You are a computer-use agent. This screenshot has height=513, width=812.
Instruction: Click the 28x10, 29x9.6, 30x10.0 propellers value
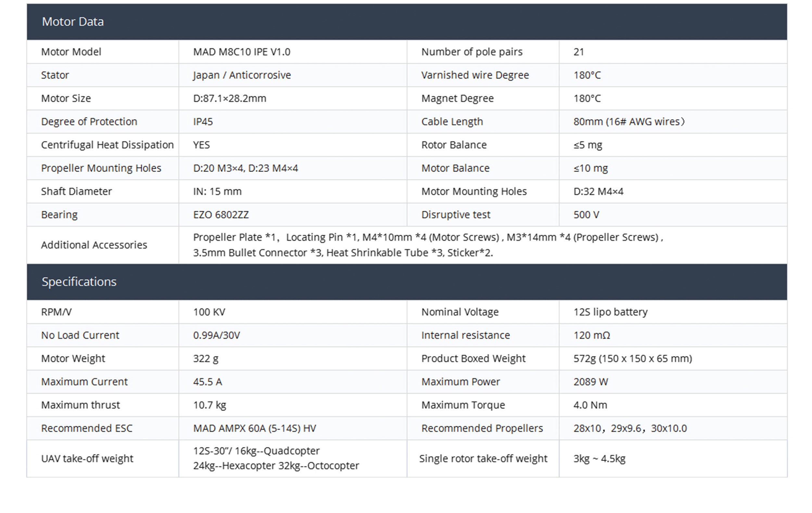coord(630,428)
